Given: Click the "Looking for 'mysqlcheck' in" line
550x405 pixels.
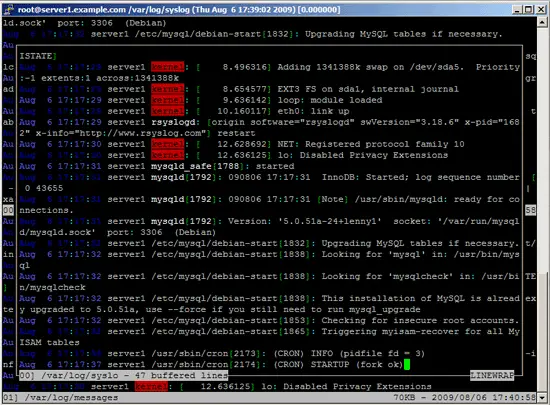Looking at the screenshot, I should 269,276.
